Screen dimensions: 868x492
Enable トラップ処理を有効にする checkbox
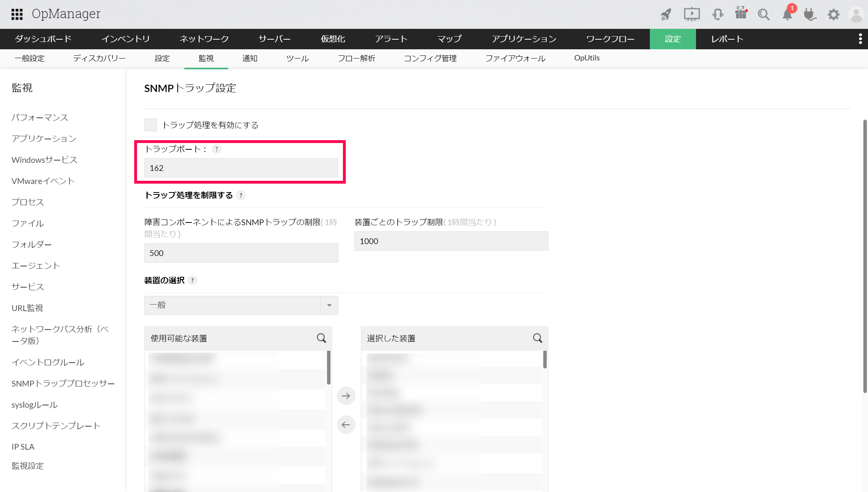(x=150, y=125)
